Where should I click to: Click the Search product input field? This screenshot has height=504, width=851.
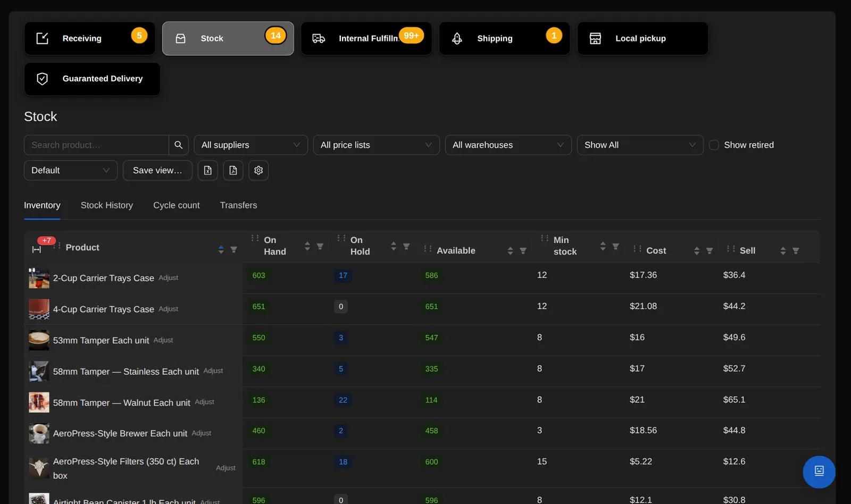pos(96,145)
